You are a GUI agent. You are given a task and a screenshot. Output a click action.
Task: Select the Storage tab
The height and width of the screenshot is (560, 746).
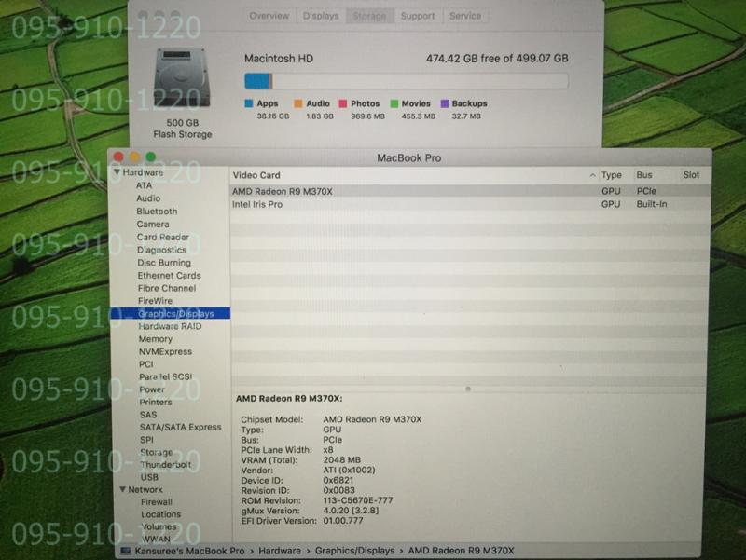tap(369, 16)
